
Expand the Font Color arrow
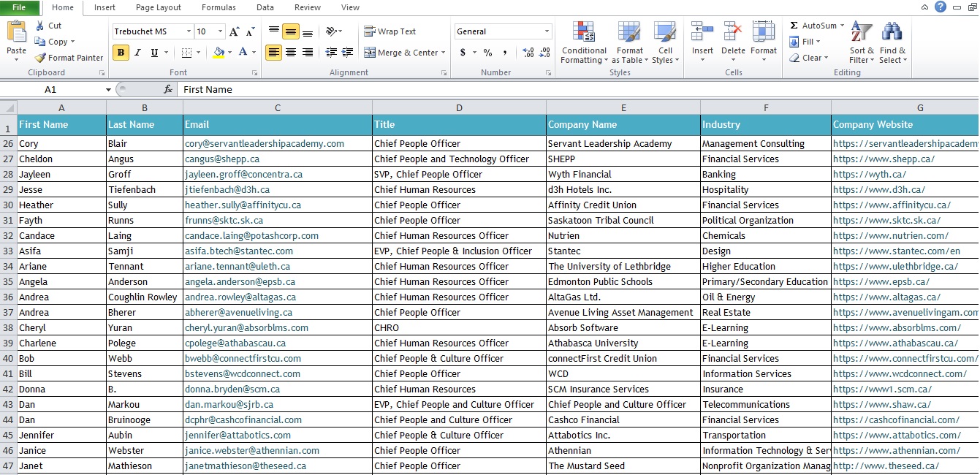coord(254,53)
